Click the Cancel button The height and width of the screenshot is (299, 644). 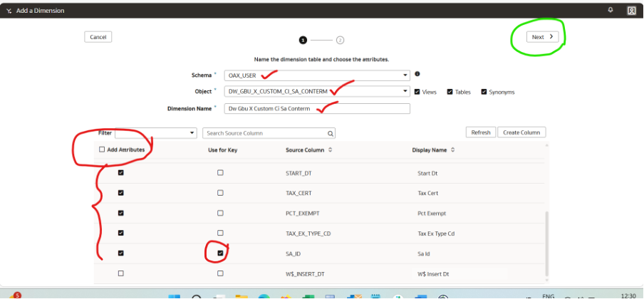coord(98,37)
